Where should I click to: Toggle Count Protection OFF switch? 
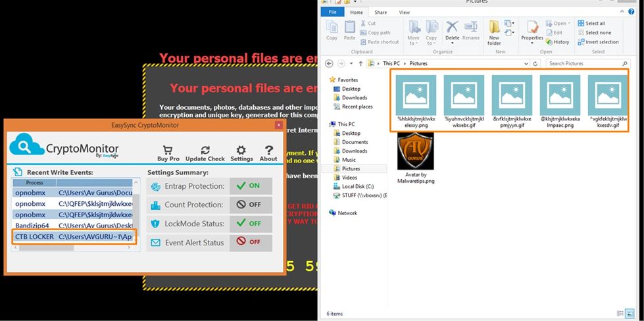click(251, 205)
